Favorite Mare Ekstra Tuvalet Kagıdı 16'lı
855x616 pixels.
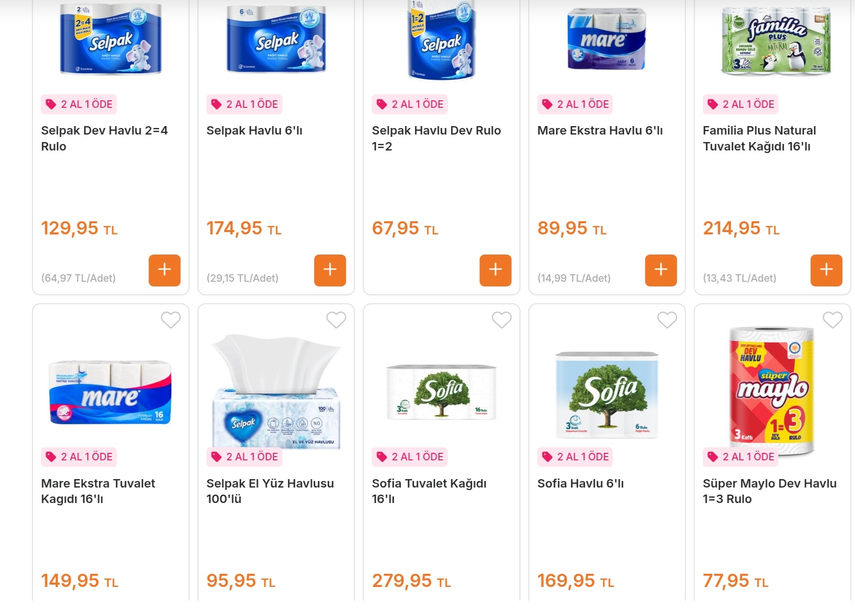point(171,320)
